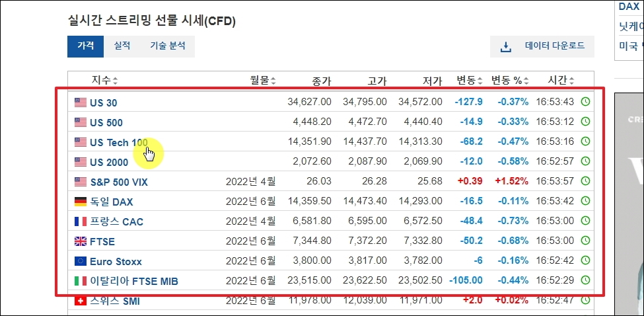Image resolution: width=644 pixels, height=316 pixels.
Task: Sort by the 변동 % column header
Action: 511,81
